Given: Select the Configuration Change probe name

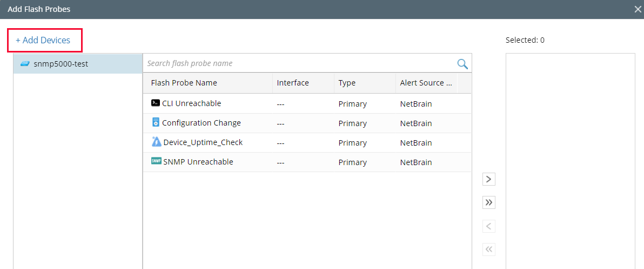Looking at the screenshot, I should (201, 123).
